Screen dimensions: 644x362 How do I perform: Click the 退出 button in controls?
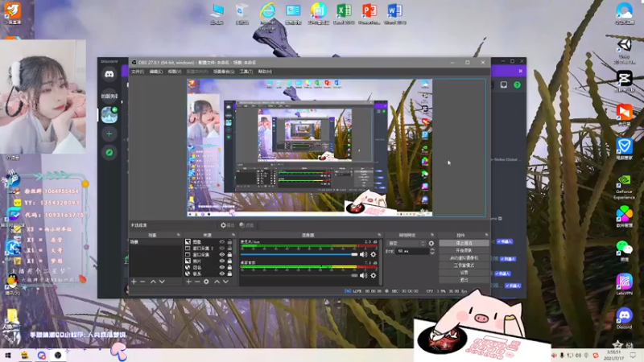(x=464, y=280)
